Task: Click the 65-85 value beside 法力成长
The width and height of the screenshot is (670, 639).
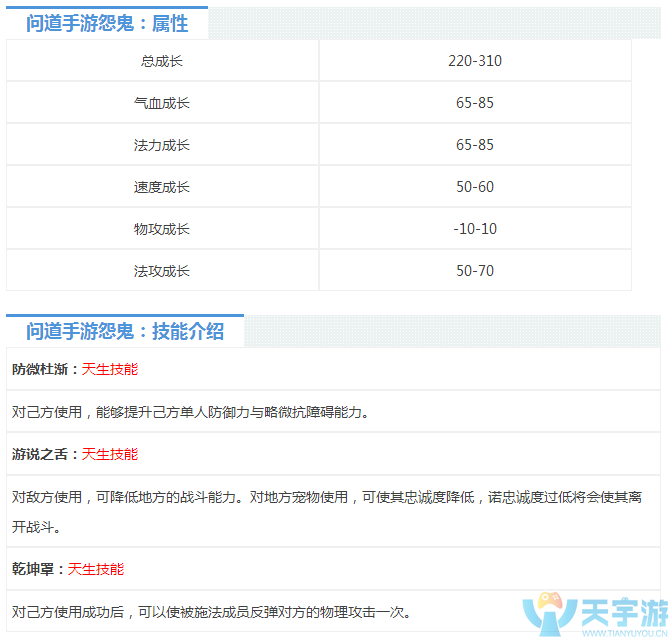Action: (475, 144)
